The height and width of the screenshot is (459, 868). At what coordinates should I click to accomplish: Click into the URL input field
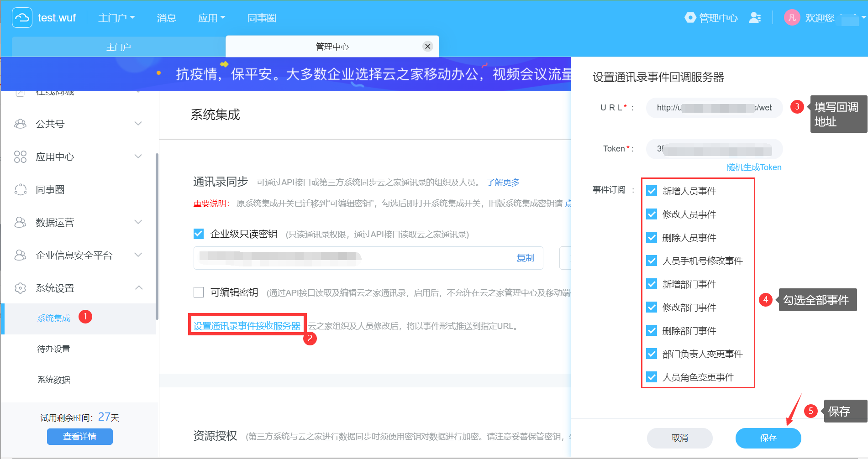(x=714, y=108)
